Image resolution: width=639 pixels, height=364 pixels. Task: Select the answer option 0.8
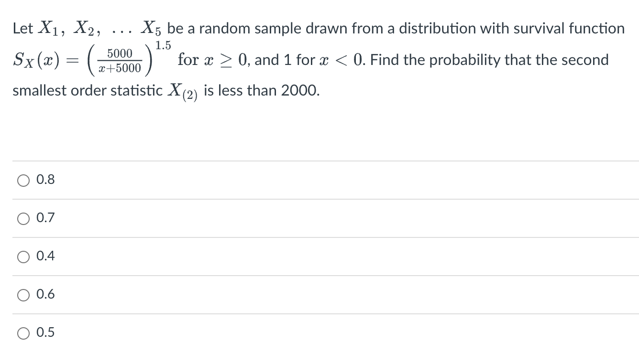22,180
